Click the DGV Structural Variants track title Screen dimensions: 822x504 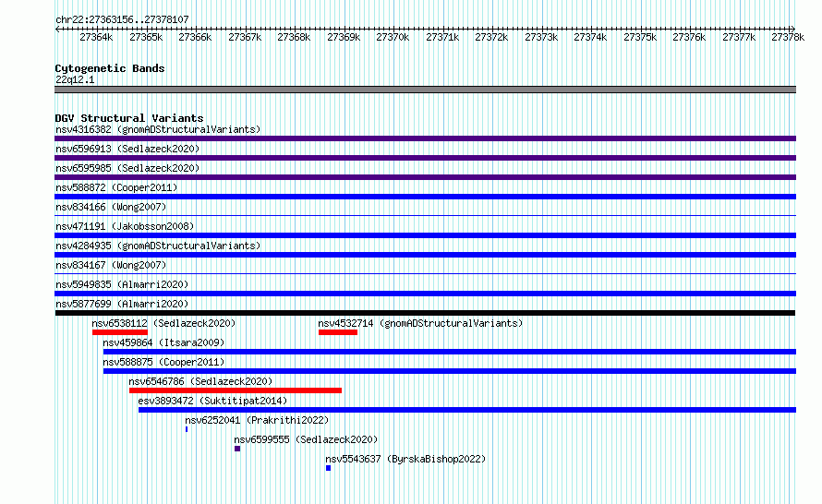point(129,118)
